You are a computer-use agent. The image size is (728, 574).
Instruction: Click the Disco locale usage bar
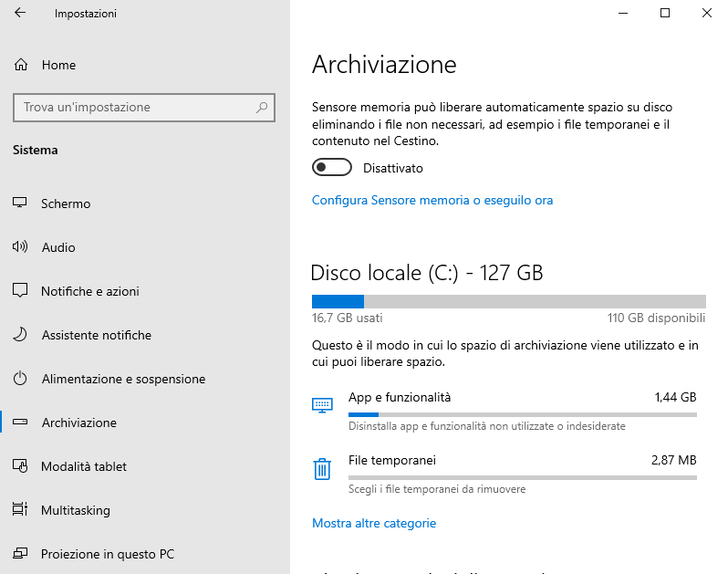point(508,301)
